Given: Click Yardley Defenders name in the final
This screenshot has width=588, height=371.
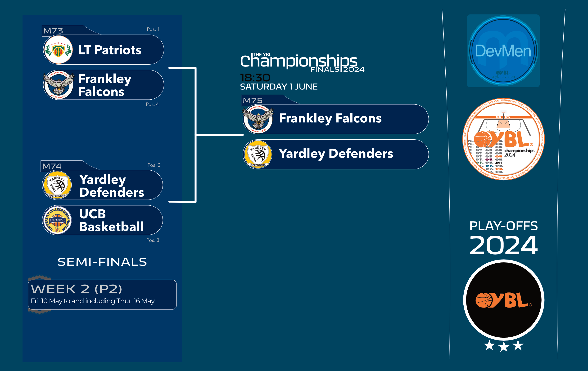Looking at the screenshot, I should pos(336,154).
